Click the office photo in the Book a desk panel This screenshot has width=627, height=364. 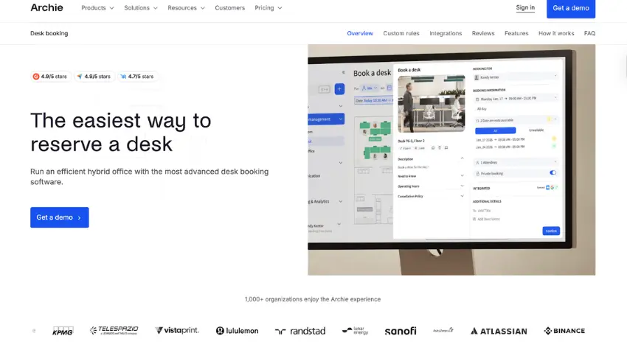[431, 104]
